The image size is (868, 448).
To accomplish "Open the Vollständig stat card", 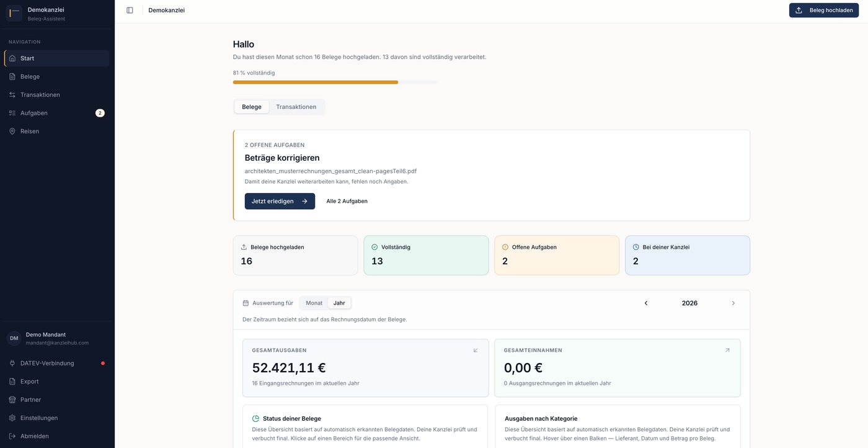I will click(x=427, y=255).
